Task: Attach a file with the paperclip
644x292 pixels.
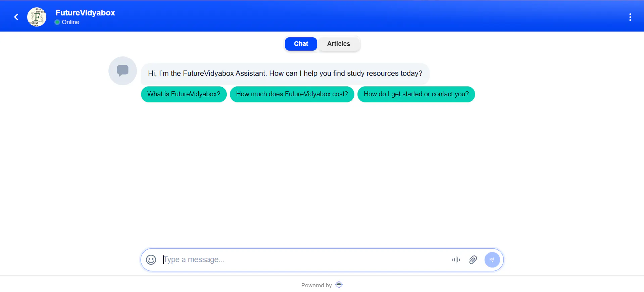Action: click(473, 260)
